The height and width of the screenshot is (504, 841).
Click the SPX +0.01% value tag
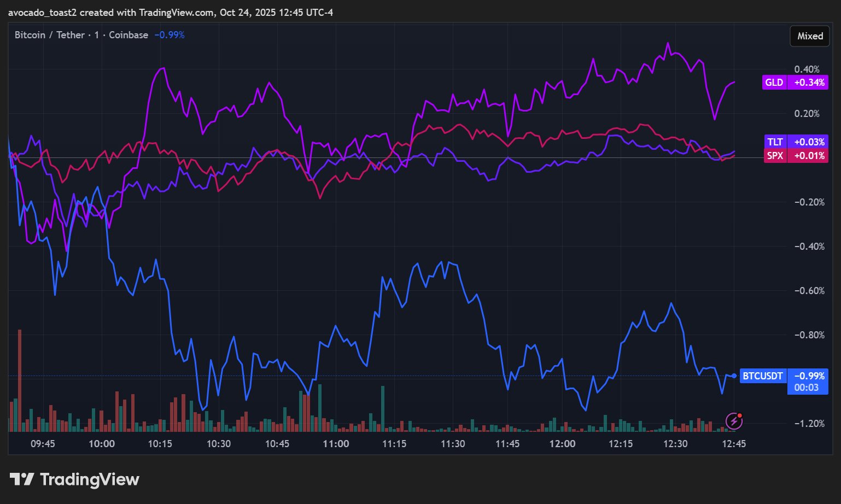(x=809, y=156)
